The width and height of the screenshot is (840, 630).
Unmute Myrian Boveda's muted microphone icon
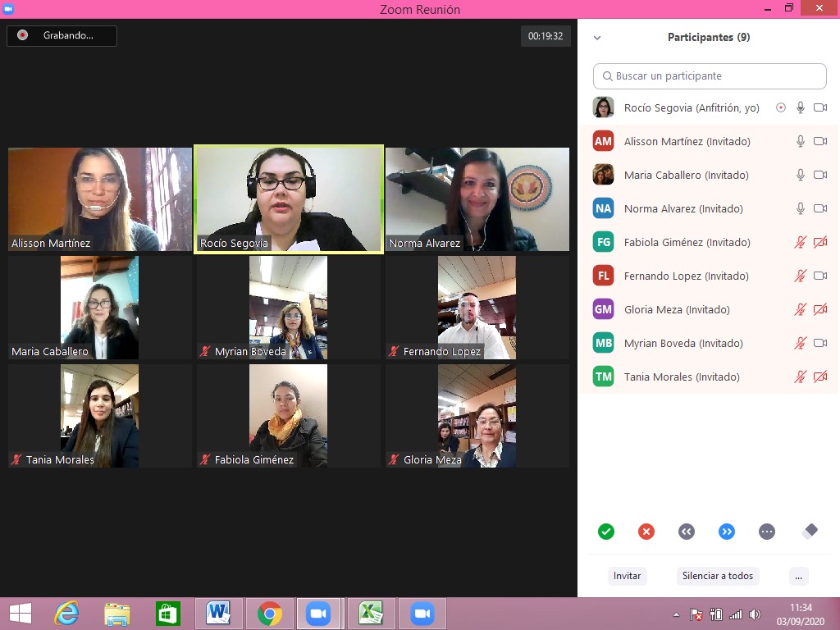pos(801,343)
